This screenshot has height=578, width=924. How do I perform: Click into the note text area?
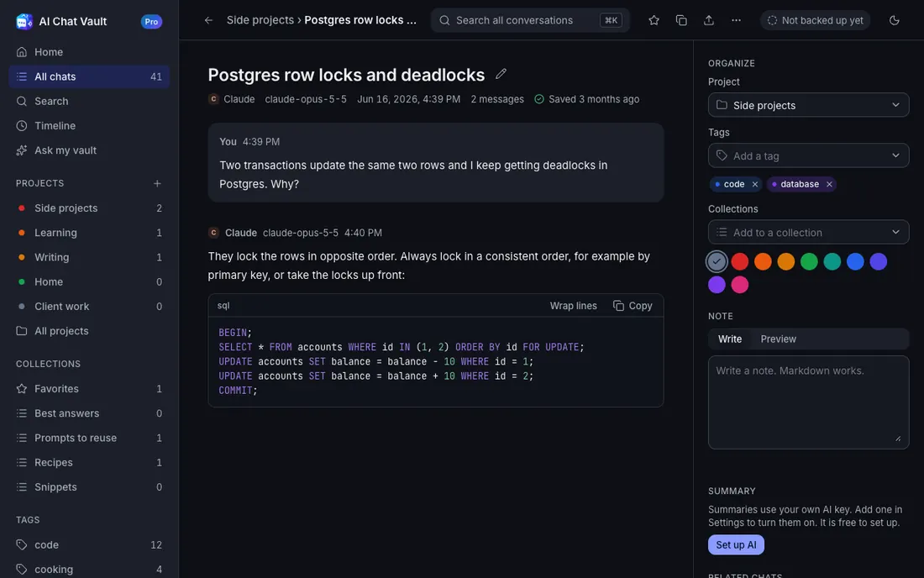pyautogui.click(x=808, y=402)
